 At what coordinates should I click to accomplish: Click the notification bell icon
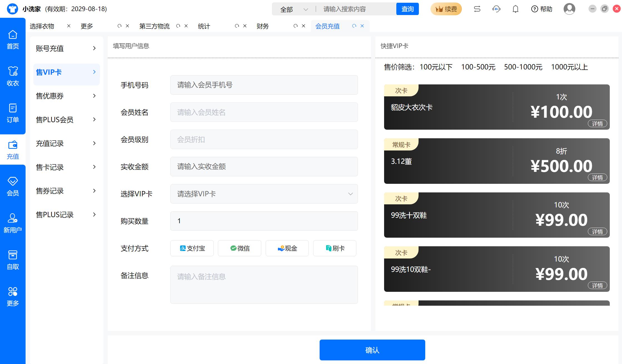pos(515,9)
